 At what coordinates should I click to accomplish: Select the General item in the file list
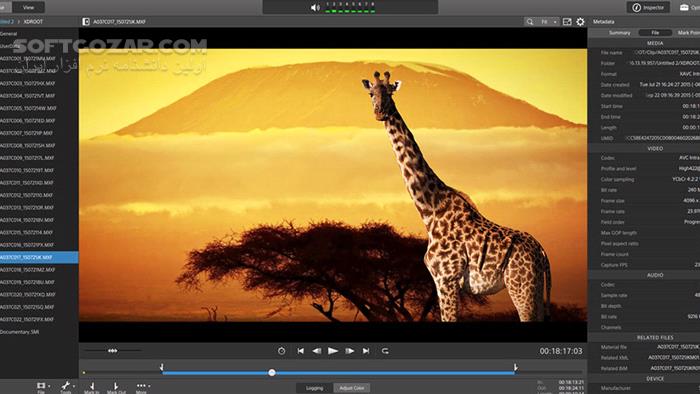click(8, 33)
